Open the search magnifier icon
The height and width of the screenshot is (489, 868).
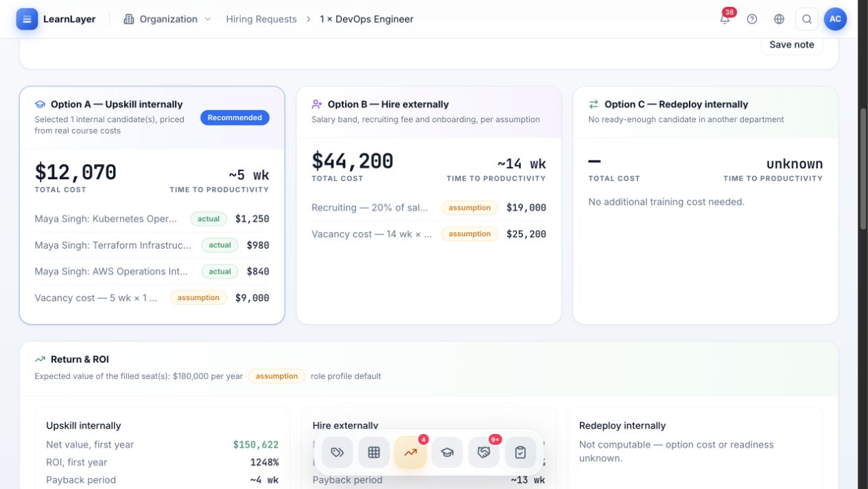[807, 19]
